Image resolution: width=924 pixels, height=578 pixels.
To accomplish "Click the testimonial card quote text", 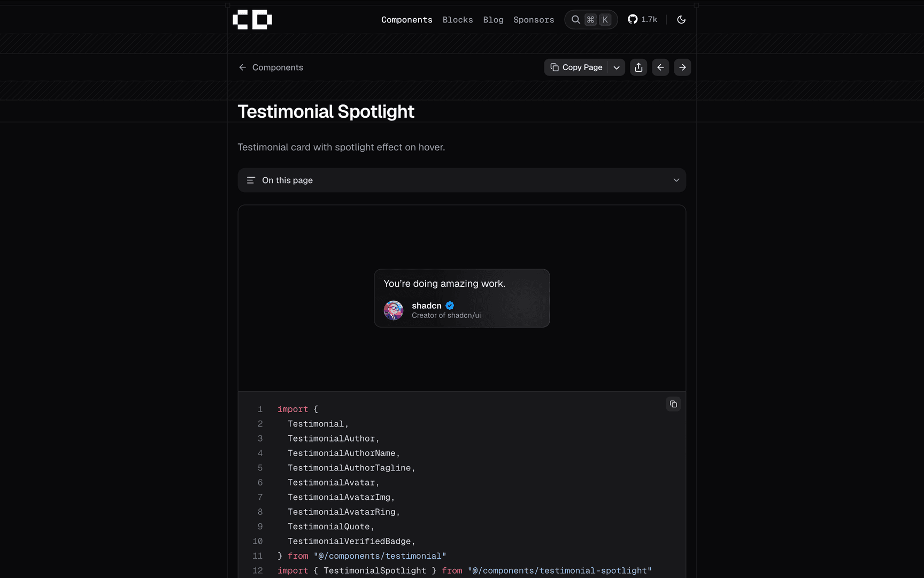I will tap(444, 284).
